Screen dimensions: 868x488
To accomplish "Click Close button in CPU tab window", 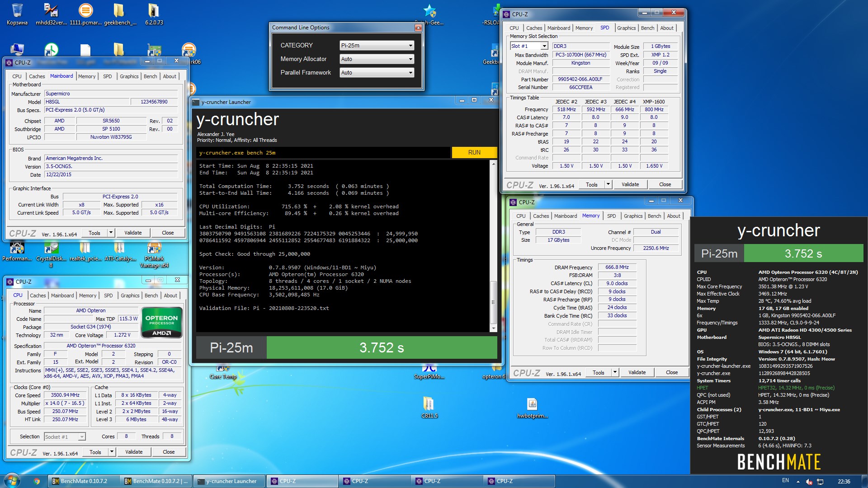I will 169,452.
